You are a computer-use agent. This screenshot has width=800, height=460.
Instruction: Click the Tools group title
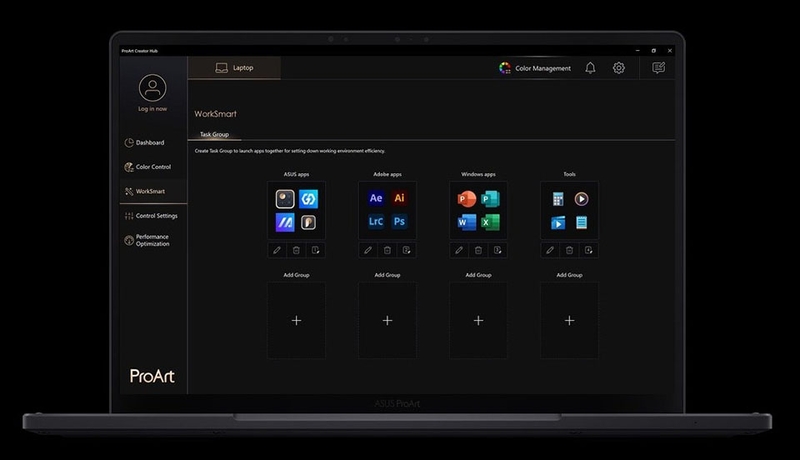569,174
